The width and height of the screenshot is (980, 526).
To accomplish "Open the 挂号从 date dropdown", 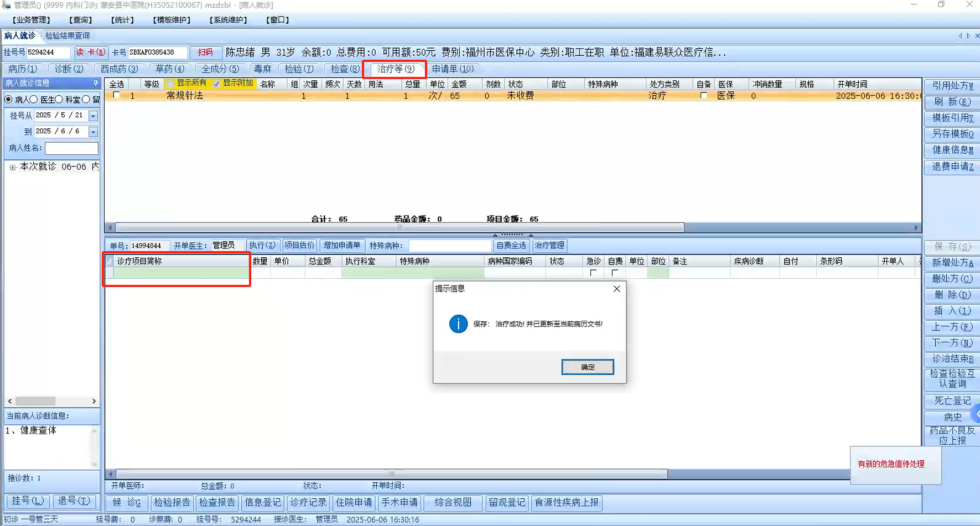I will click(93, 116).
